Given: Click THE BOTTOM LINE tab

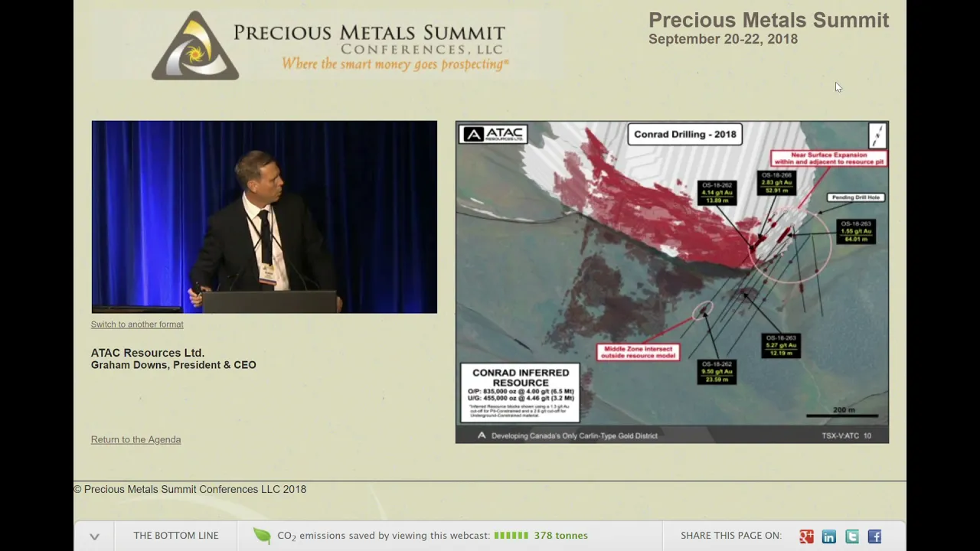Looking at the screenshot, I should click(x=176, y=536).
